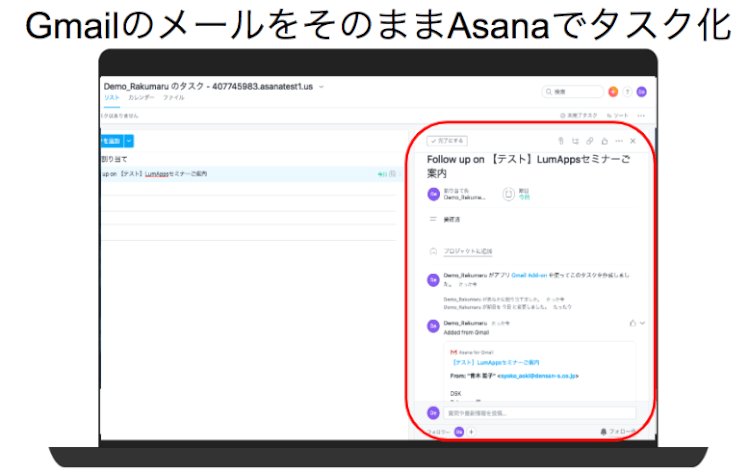Click the due date value 今日
Viewport: 750px width, 474px height.
click(x=524, y=197)
